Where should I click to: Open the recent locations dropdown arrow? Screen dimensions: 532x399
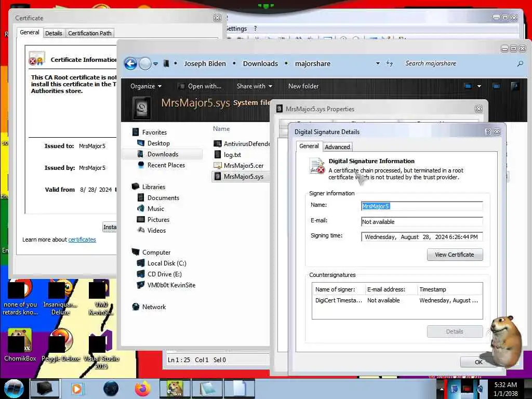[155, 64]
